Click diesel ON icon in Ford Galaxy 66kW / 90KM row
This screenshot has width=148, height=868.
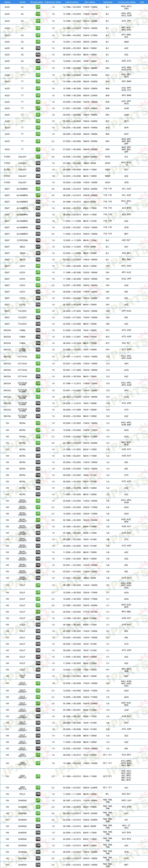pyautogui.click(x=38, y=163)
